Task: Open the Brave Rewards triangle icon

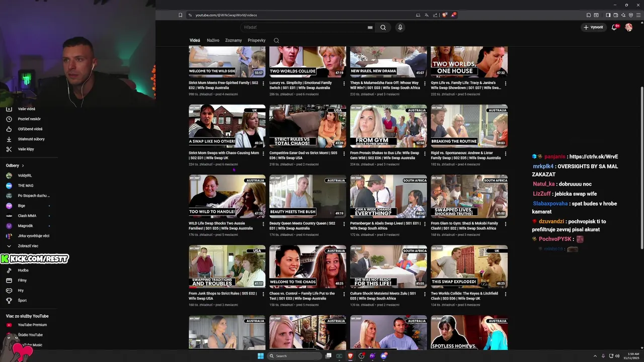Action: [x=453, y=15]
